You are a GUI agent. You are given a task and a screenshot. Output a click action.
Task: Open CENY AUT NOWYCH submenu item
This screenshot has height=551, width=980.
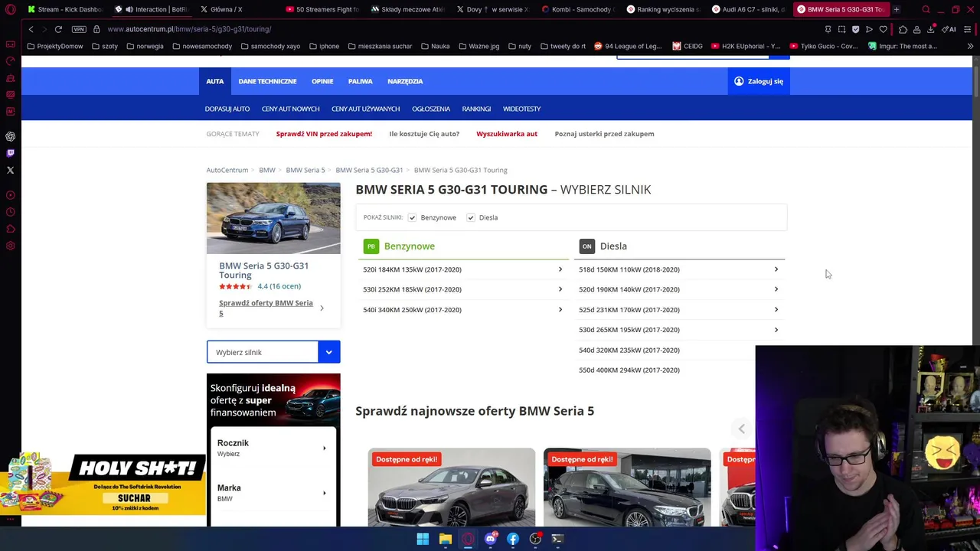click(x=290, y=109)
